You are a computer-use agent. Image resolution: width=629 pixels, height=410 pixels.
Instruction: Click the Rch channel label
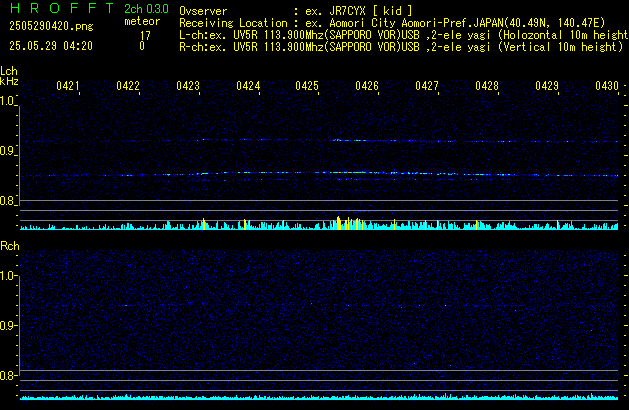pyautogui.click(x=10, y=246)
